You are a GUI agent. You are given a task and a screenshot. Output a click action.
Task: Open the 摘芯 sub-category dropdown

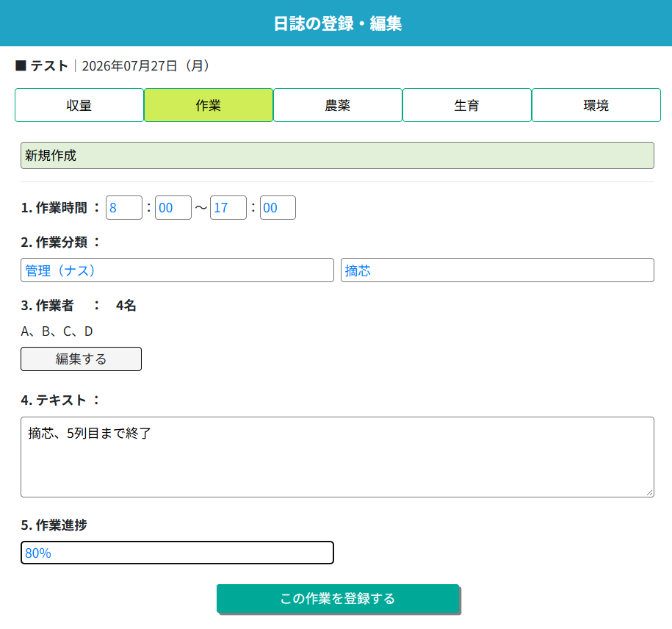pos(497,270)
